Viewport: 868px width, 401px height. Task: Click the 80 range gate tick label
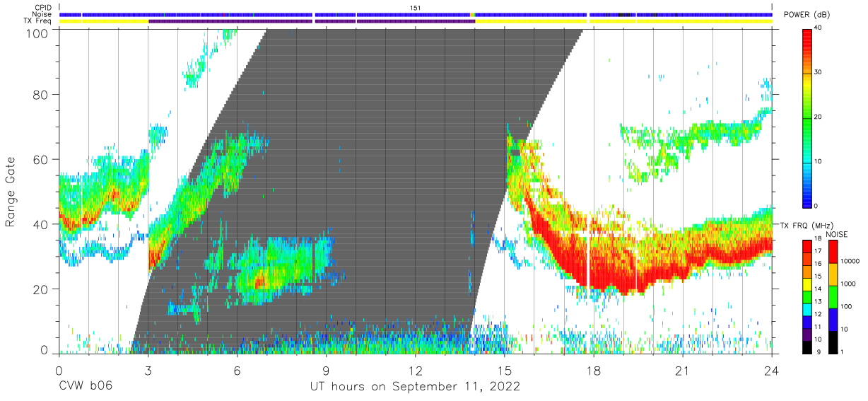[x=41, y=96]
